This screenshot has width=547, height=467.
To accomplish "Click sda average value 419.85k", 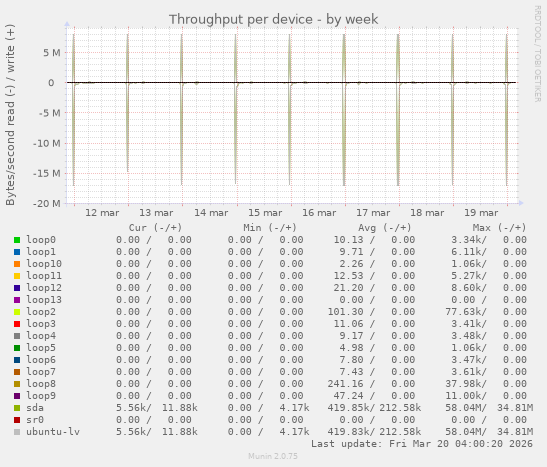I will tap(351, 408).
